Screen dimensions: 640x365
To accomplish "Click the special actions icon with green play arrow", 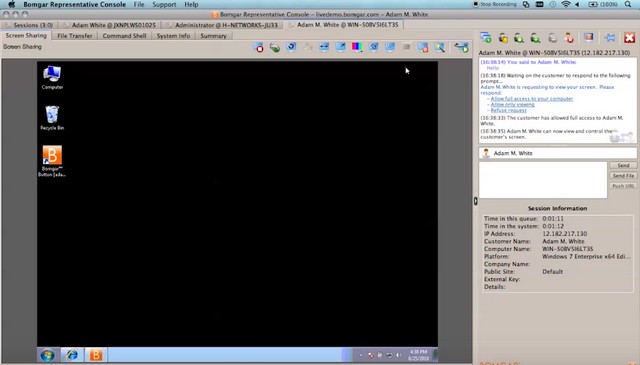I will (462, 47).
